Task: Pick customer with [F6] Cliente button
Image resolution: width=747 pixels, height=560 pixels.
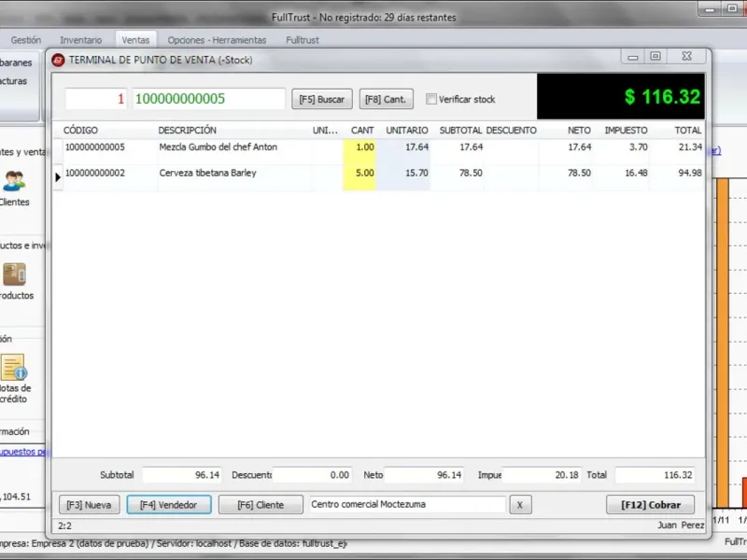Action: coord(261,505)
